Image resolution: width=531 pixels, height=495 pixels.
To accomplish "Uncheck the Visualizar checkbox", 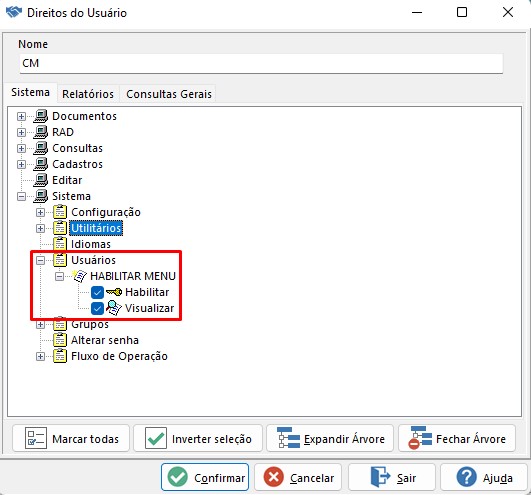I will 98,308.
